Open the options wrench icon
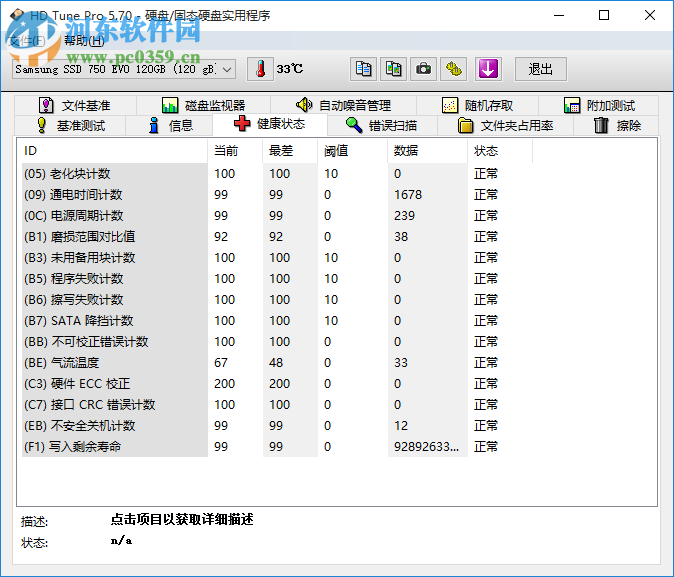This screenshot has width=674, height=577. pyautogui.click(x=453, y=69)
